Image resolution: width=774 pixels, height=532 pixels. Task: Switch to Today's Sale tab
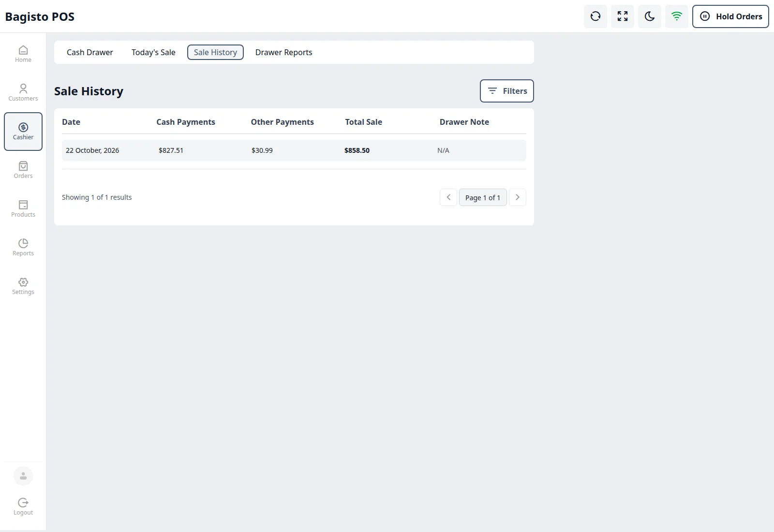coord(153,52)
